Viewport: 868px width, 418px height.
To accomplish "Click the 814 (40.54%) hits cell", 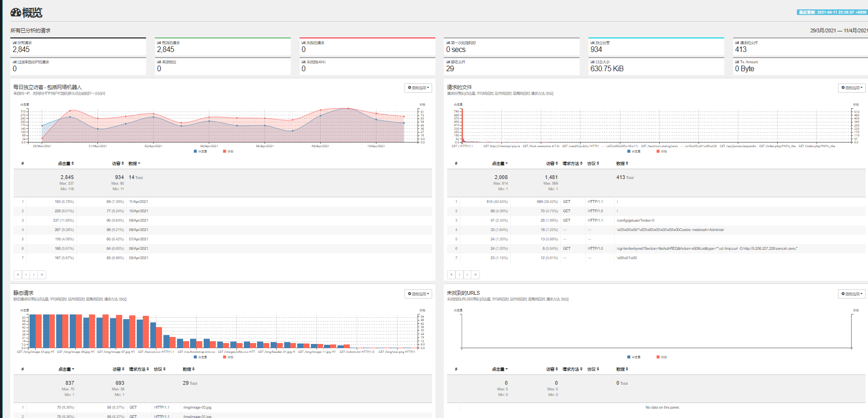I will [x=497, y=202].
